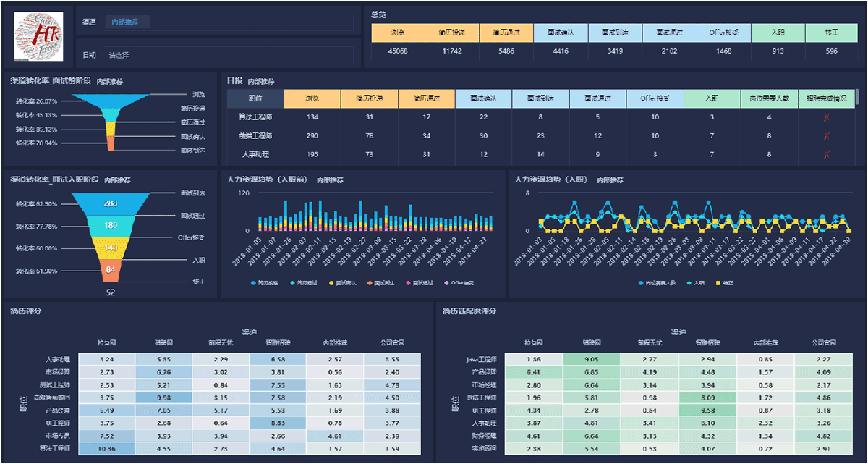
Task: Click 招聘完成情况 column header in 日报 table
Action: (x=827, y=98)
